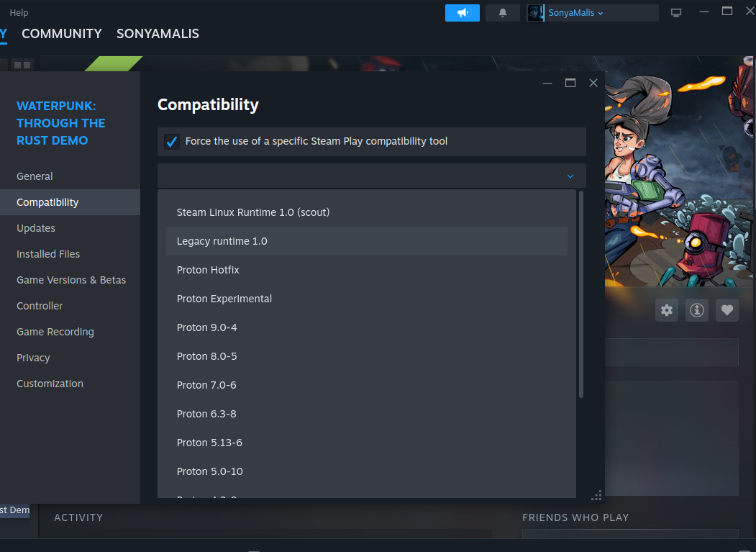Image resolution: width=756 pixels, height=552 pixels.
Task: Open Game Versions & Betas
Action: 70,281
